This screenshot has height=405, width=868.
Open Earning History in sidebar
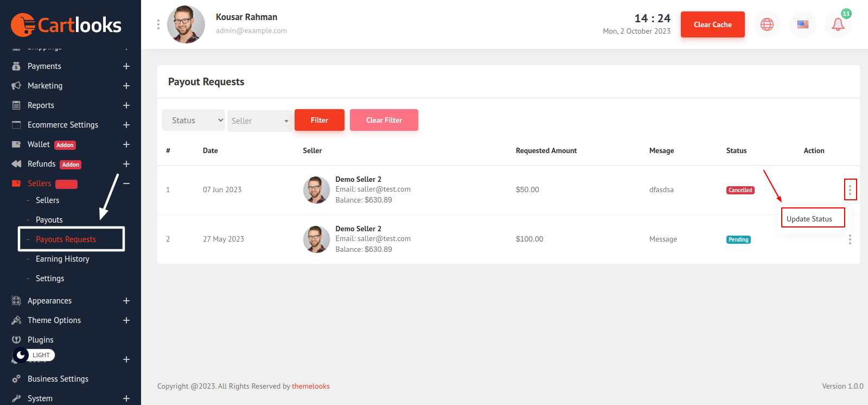(62, 259)
